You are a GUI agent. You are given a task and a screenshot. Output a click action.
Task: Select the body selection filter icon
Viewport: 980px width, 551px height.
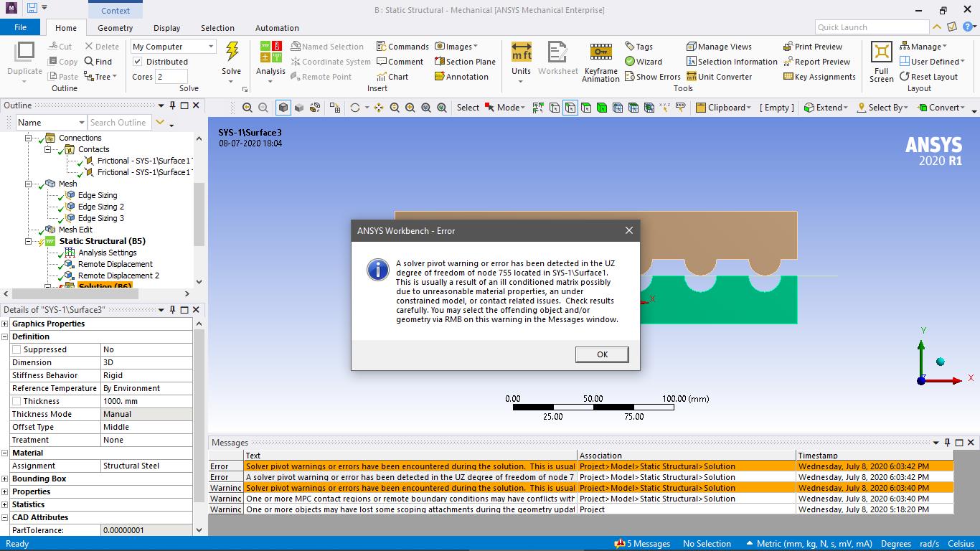click(601, 108)
